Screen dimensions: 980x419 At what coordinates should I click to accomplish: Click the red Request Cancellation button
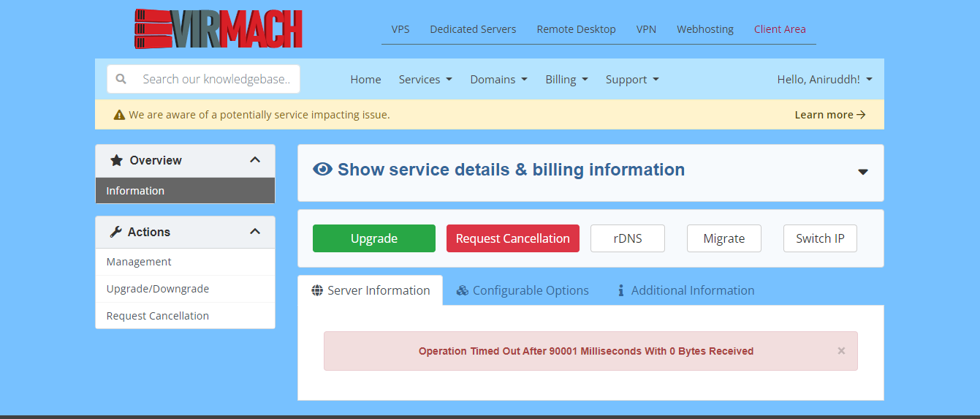(513, 238)
